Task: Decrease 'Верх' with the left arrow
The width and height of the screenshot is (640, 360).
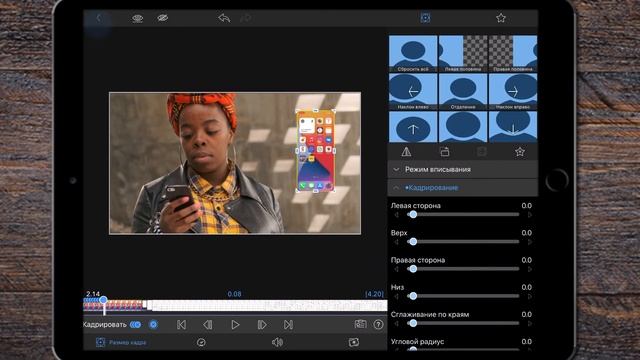Action: click(x=396, y=242)
